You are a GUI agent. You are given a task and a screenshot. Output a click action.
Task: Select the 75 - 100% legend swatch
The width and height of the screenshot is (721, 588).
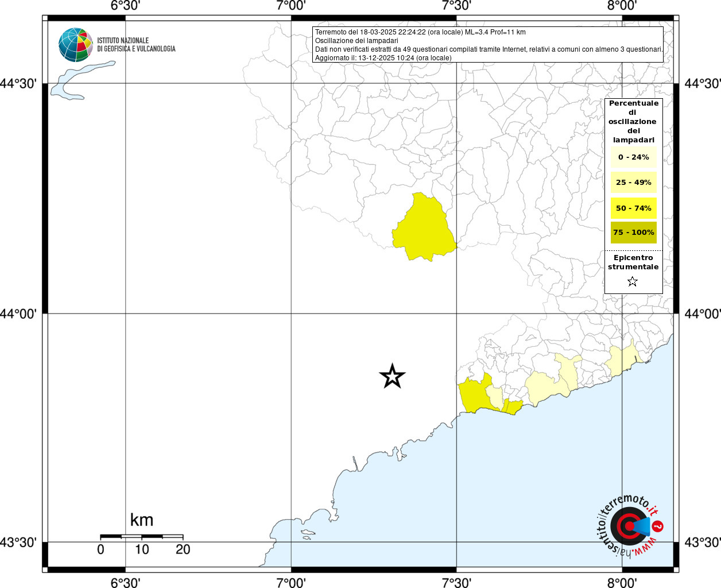pyautogui.click(x=634, y=233)
